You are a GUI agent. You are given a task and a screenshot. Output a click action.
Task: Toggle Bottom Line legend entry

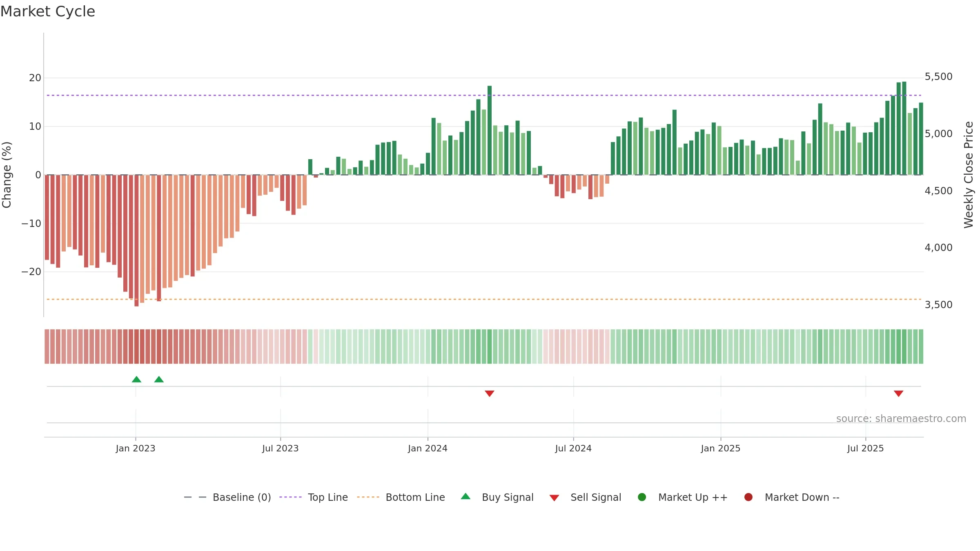pos(401,497)
